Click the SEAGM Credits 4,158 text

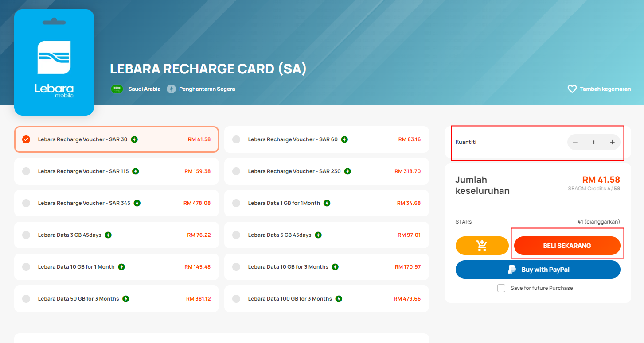tap(594, 189)
